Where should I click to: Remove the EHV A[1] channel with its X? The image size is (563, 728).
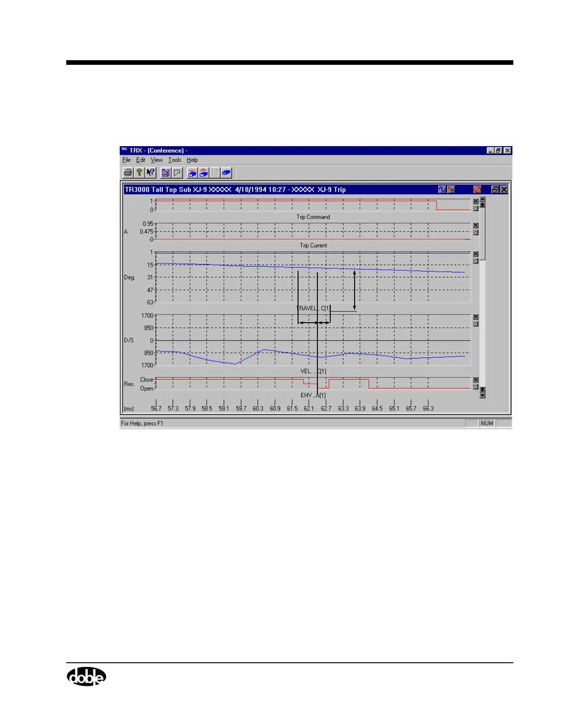[476, 380]
